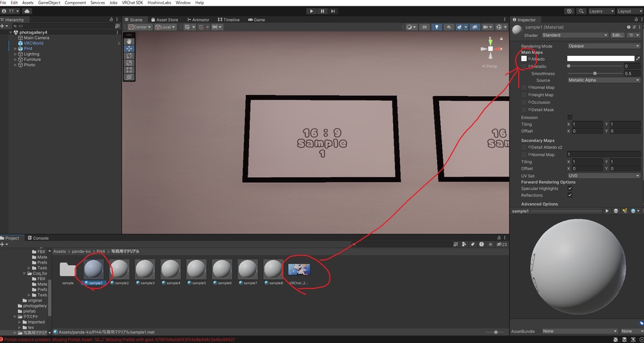Viewport: 644px width, 343px height.
Task: Open the cloud services icon
Action: pyautogui.click(x=26, y=11)
